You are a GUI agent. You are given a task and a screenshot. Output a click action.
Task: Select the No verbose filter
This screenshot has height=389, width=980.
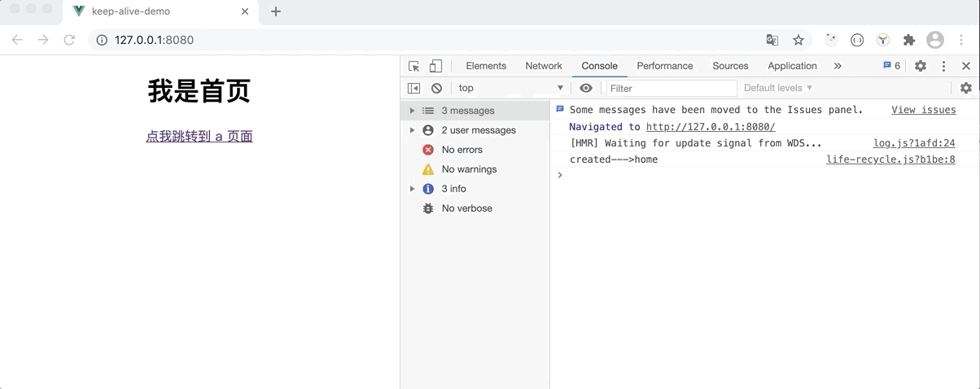[x=475, y=208]
